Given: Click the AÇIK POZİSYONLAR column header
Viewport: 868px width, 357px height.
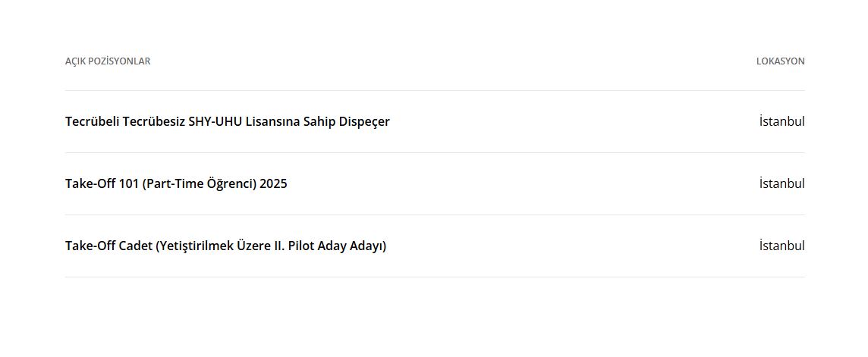Looking at the screenshot, I should (108, 61).
